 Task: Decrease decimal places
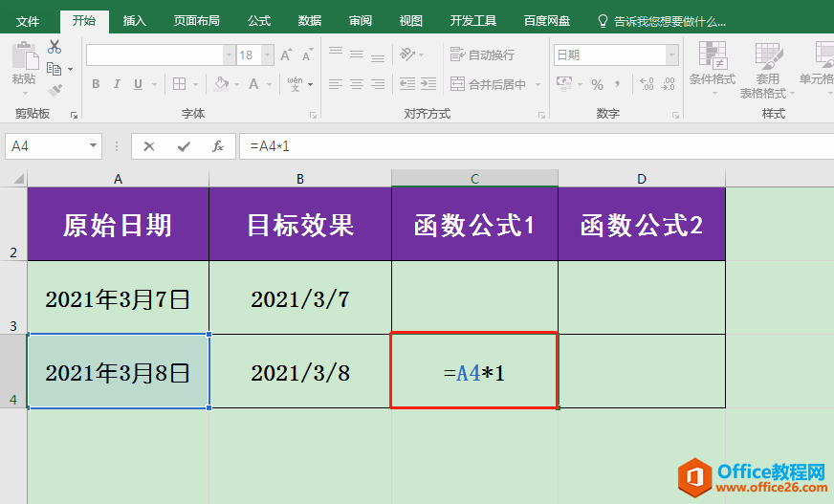(x=668, y=84)
